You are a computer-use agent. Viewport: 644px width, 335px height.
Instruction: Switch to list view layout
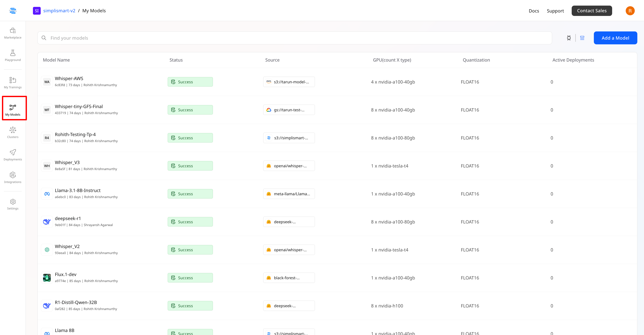(x=582, y=38)
